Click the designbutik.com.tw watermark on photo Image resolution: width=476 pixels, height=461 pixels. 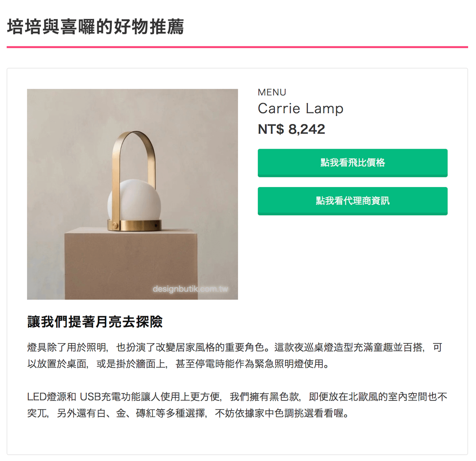[x=190, y=289]
